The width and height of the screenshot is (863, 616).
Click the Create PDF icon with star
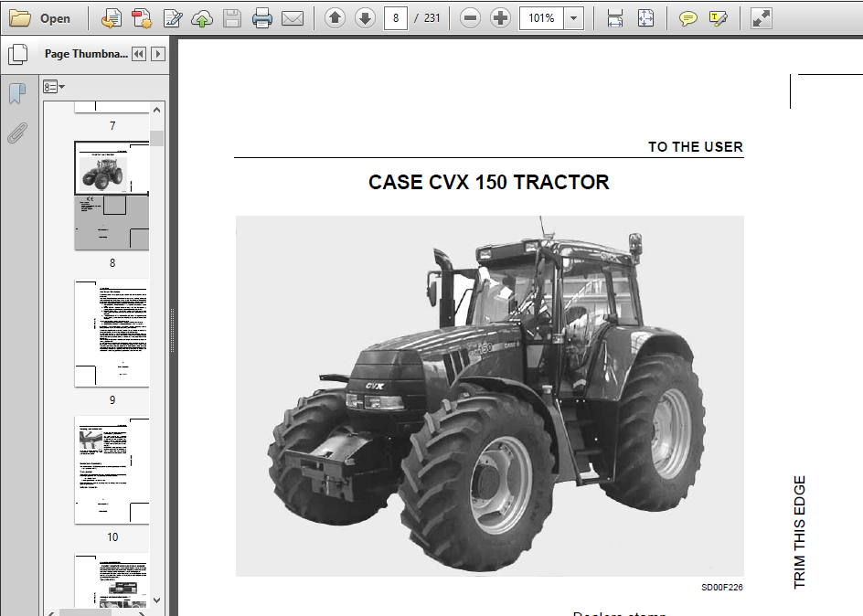(x=142, y=18)
